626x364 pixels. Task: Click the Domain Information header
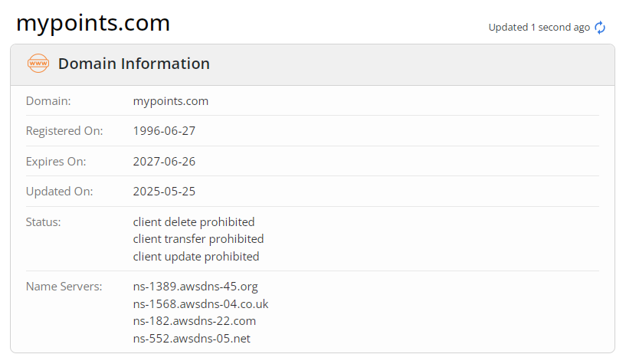click(x=133, y=64)
